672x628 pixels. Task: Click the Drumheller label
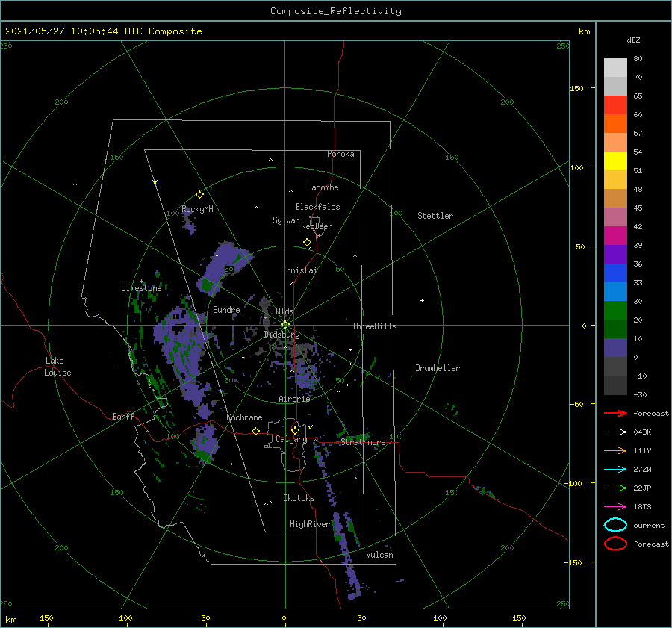click(x=438, y=368)
